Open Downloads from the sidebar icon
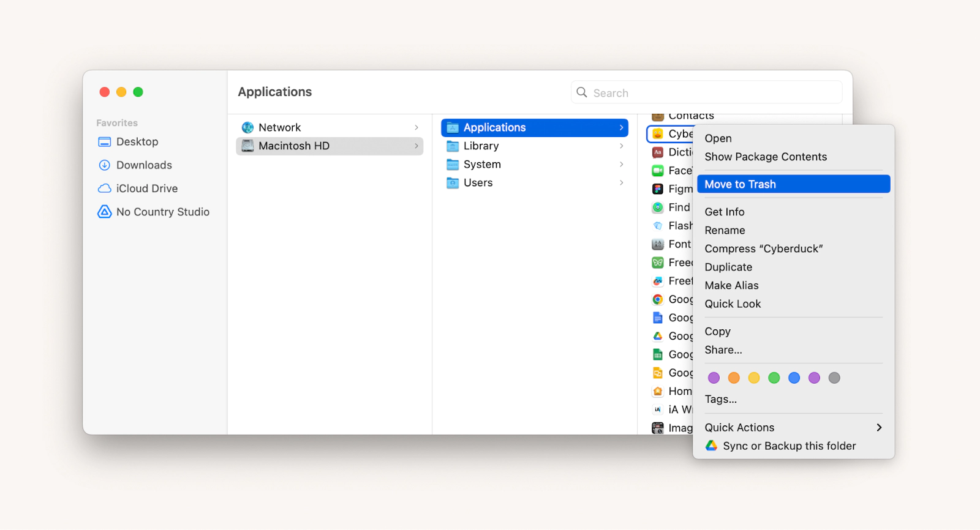 105,165
